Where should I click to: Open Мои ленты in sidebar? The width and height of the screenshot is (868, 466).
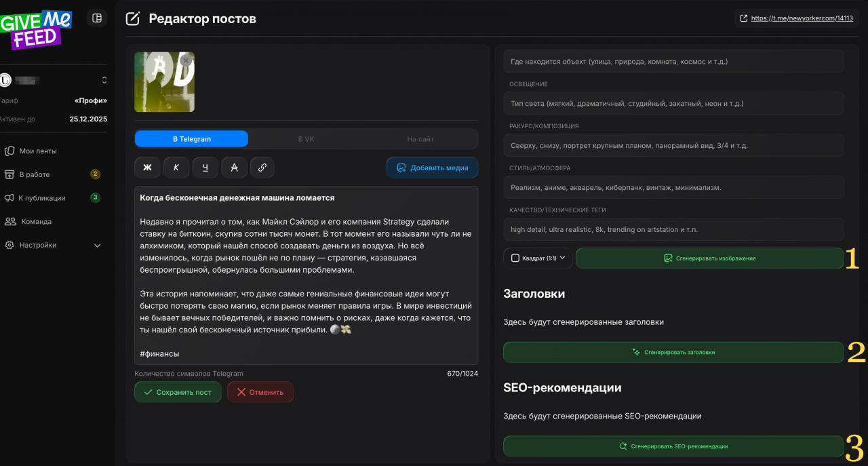click(38, 151)
